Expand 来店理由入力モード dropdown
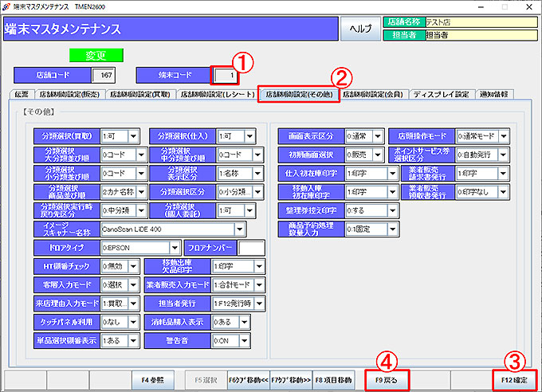 pyautogui.click(x=133, y=304)
